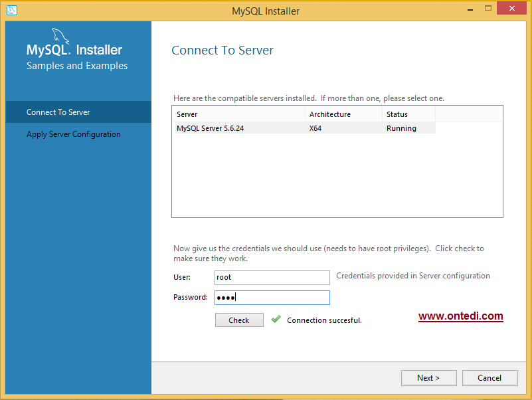Viewport: 532px width, 400px height.
Task: Click the Password: label
Action: pos(191,297)
